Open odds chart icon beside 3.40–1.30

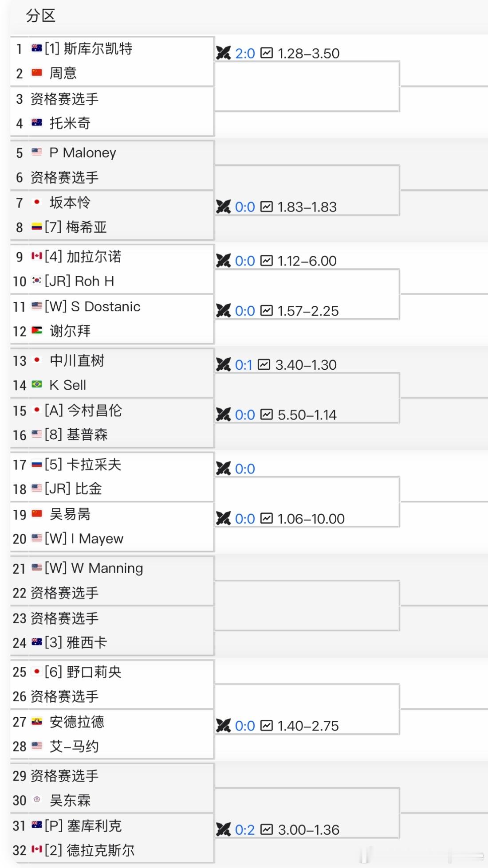(264, 365)
